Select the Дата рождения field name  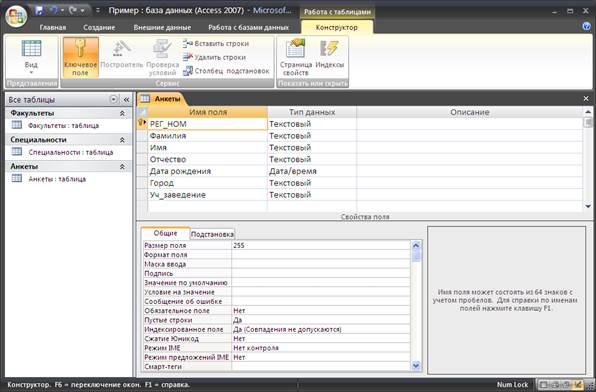pyautogui.click(x=208, y=171)
